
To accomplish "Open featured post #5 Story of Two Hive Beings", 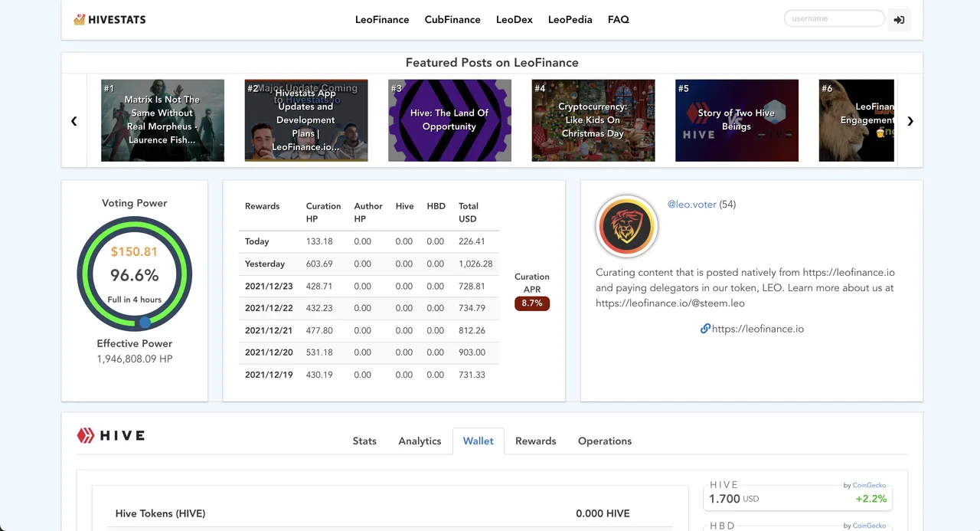I will click(x=737, y=120).
